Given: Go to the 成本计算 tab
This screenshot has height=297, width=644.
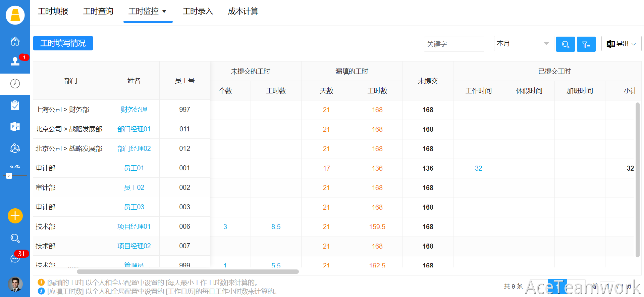Looking at the screenshot, I should point(243,11).
